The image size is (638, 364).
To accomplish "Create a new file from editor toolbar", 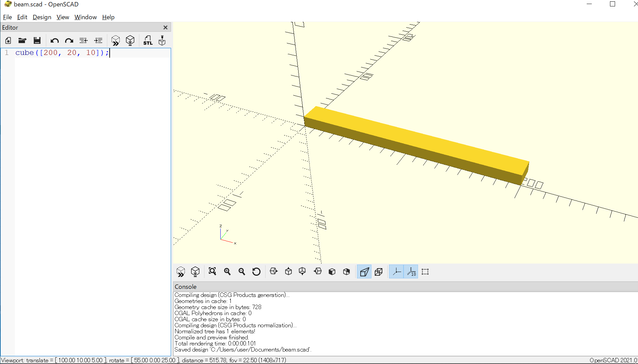I will [8, 41].
